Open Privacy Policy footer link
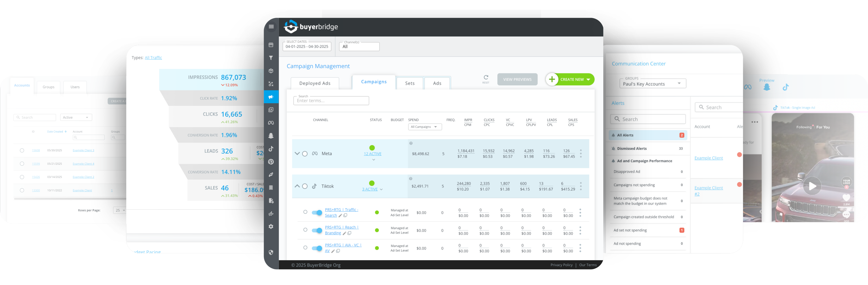Viewport: 868px width, 285px height. pyautogui.click(x=561, y=265)
